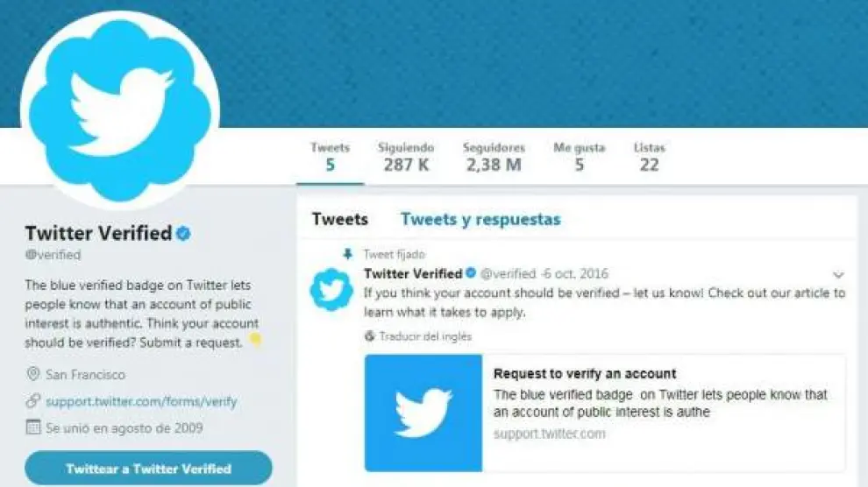Viewport: 868px width, 487px height.
Task: Open the Request to verify an account card
Action: point(605,413)
